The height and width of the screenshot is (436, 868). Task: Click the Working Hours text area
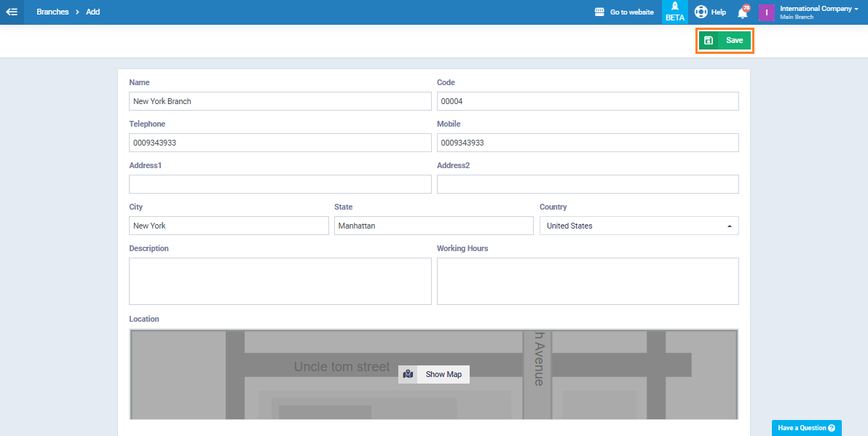(x=587, y=281)
